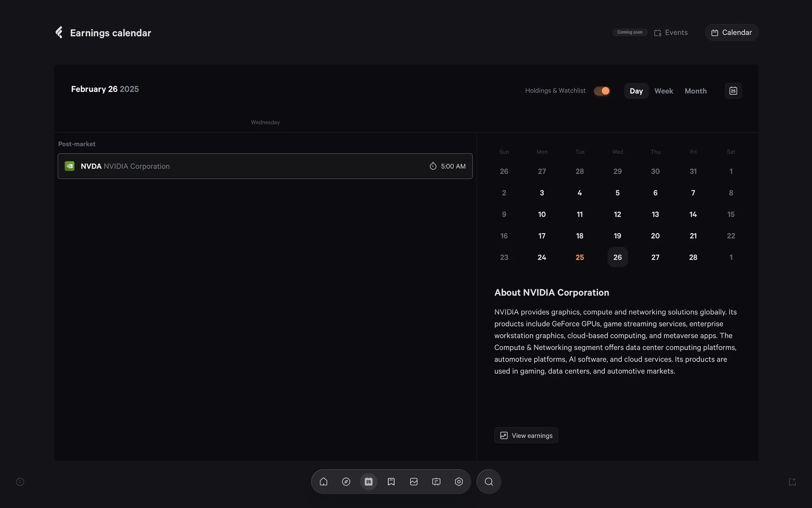Click the round search button
This screenshot has height=508, width=812.
coord(488,482)
